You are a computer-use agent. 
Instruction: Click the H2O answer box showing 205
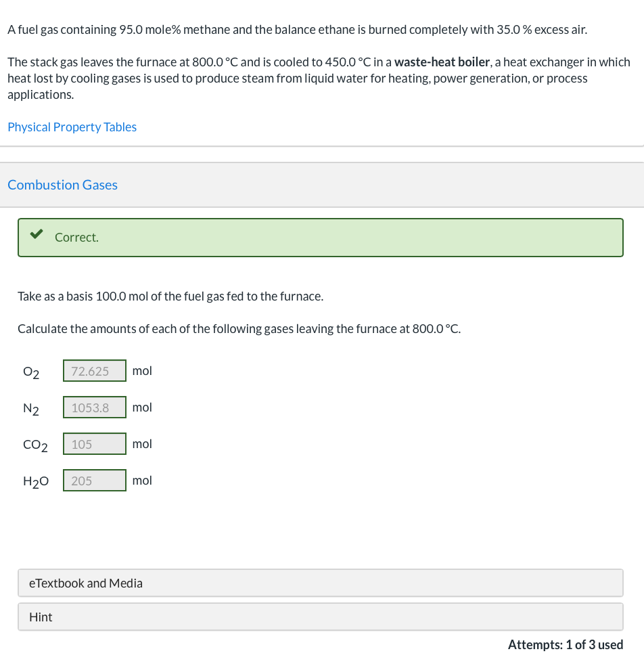(95, 481)
